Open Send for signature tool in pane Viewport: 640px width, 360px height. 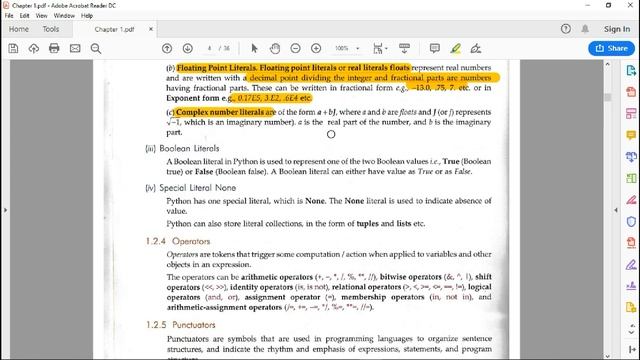point(631,286)
